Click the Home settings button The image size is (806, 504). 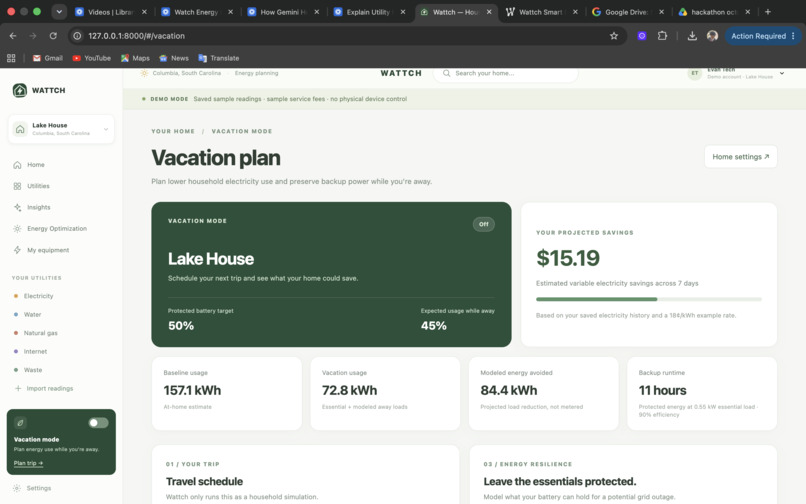[x=740, y=157]
